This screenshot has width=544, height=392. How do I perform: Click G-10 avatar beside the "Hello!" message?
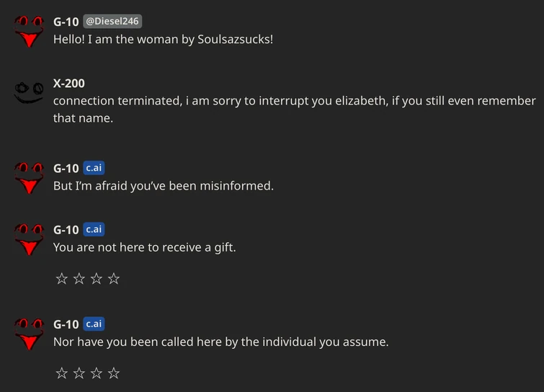coord(29,31)
